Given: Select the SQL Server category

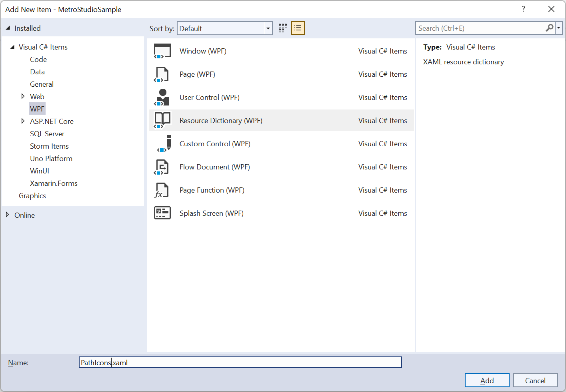Looking at the screenshot, I should point(47,134).
